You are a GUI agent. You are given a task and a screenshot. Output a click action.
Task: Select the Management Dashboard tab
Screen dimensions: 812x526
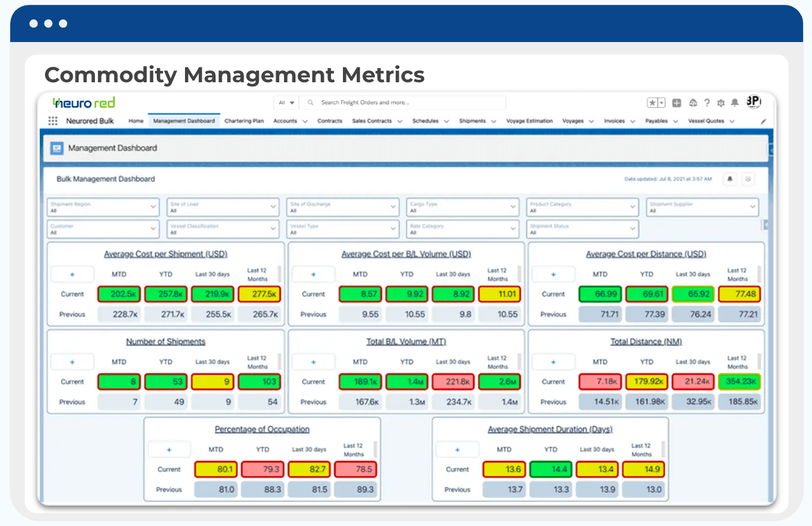[x=184, y=121]
